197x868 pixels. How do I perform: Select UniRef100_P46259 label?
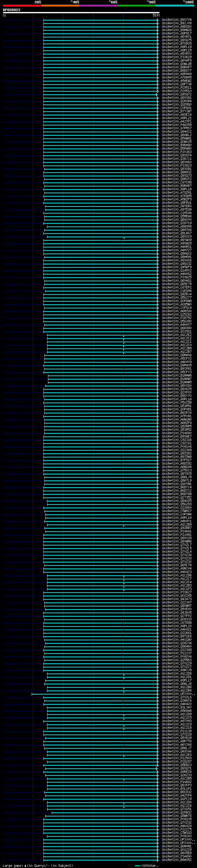tap(176, 125)
